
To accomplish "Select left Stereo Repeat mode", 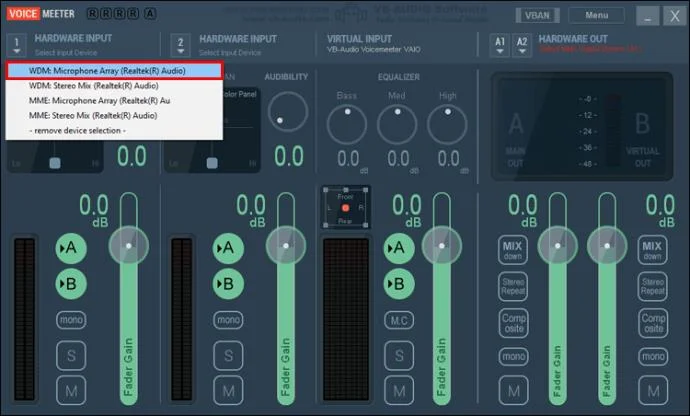I will (x=513, y=287).
